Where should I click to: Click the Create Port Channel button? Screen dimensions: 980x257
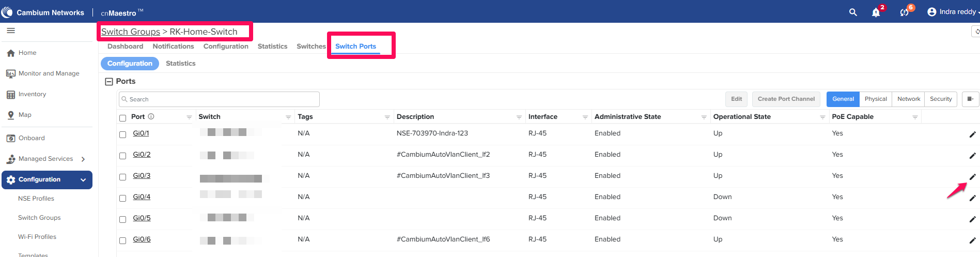pyautogui.click(x=786, y=99)
